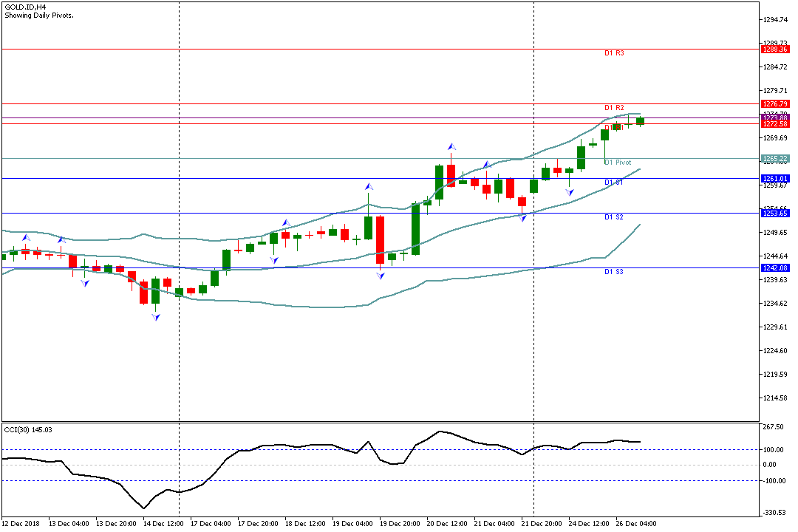
Task: Select the D1 S2 pivot label
Action: (x=613, y=217)
